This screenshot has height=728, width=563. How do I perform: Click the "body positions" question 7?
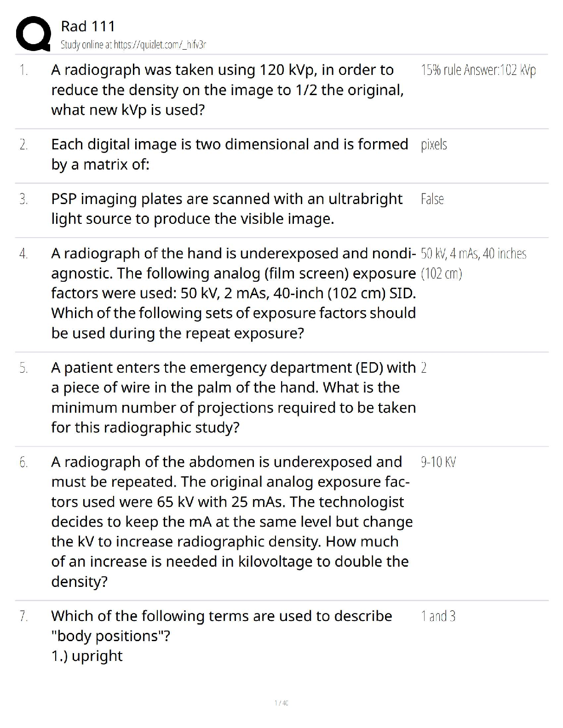[221, 626]
